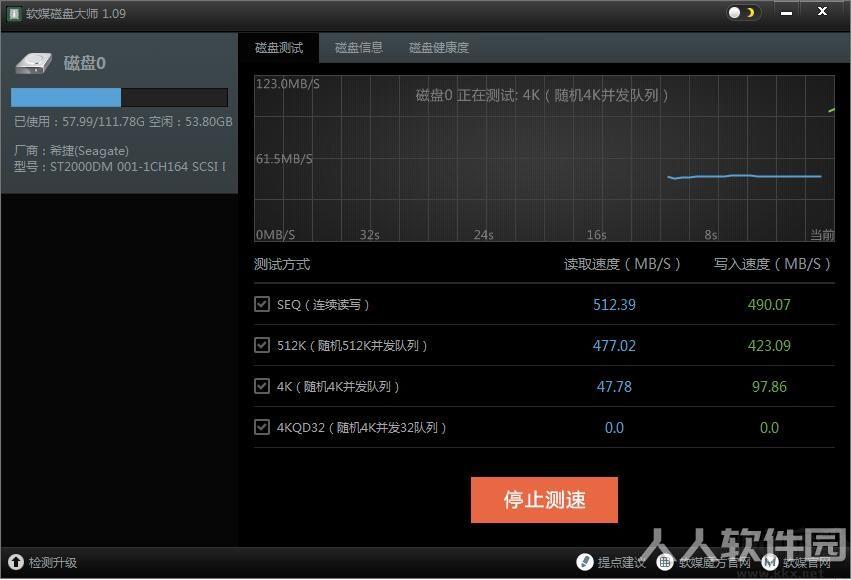Uncheck the 4KQD32 test checkbox

click(x=262, y=427)
